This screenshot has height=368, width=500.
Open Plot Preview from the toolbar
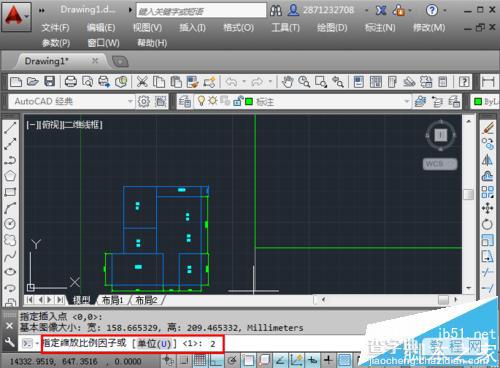point(87,82)
